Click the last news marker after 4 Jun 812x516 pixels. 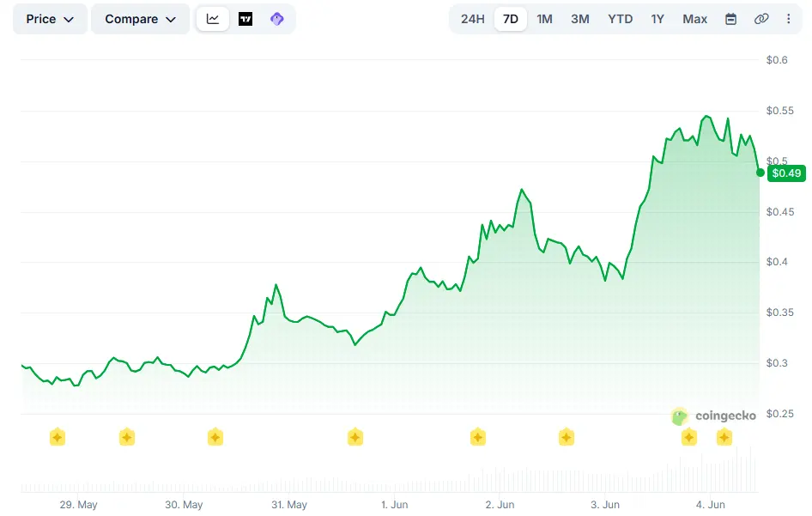[724, 437]
